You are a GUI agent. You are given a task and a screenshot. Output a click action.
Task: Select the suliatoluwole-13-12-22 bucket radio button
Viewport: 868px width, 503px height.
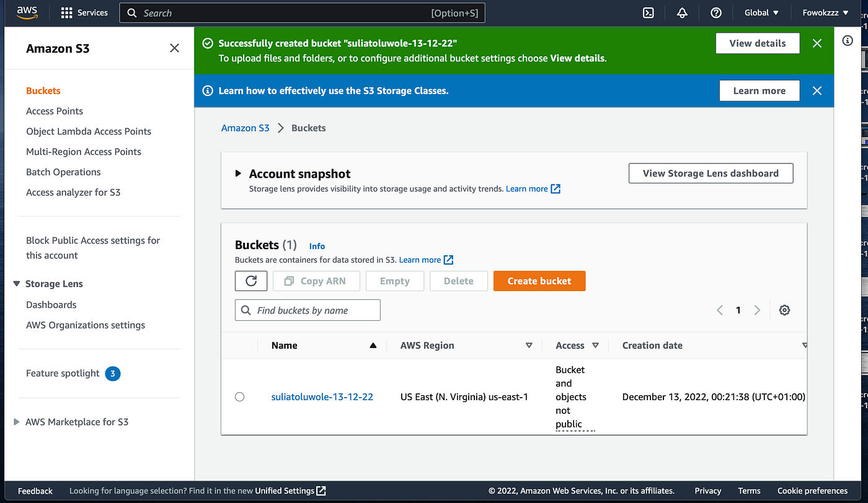tap(240, 397)
